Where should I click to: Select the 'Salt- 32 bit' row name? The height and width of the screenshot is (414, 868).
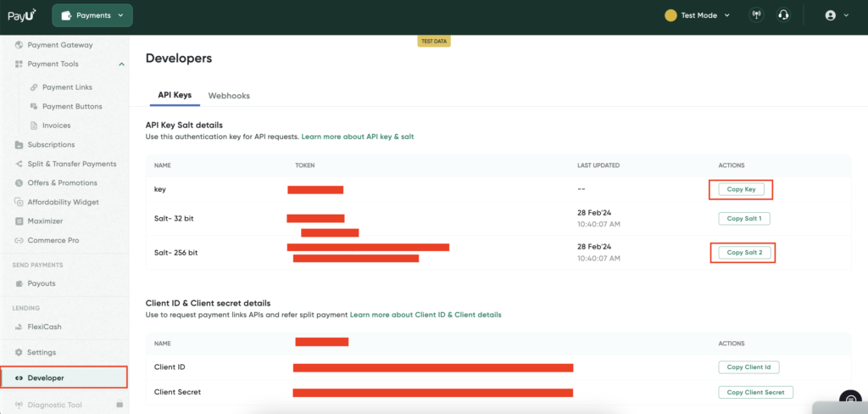pos(174,219)
